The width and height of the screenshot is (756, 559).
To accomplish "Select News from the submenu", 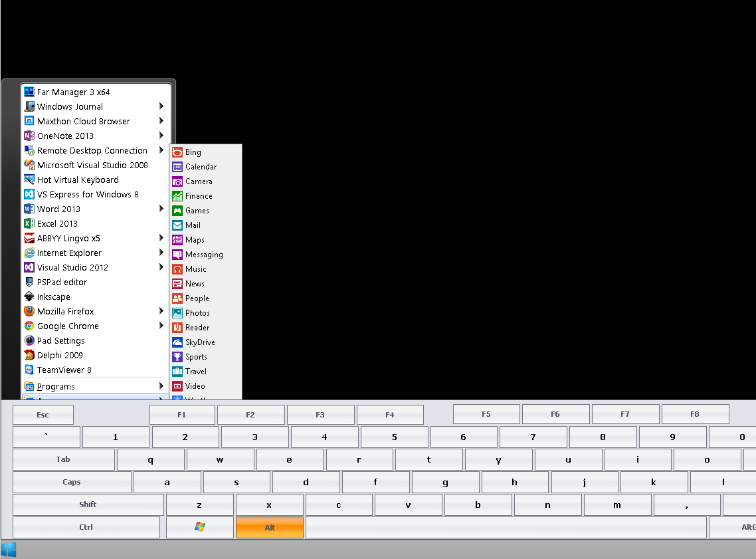I will [205, 284].
